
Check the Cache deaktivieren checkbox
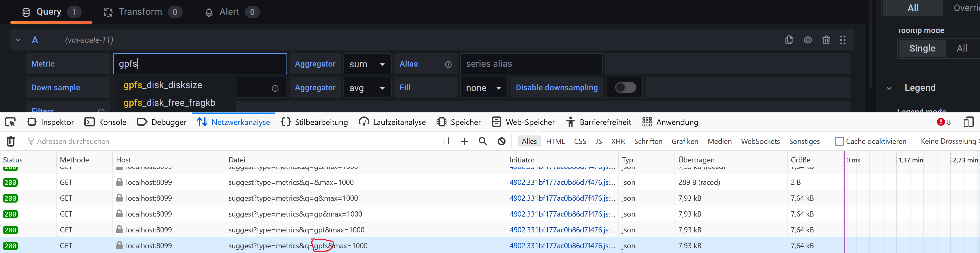(x=839, y=141)
